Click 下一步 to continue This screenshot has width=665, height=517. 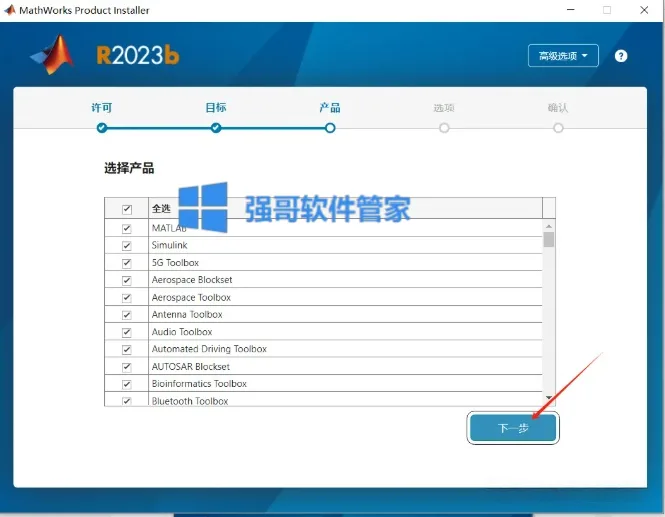click(513, 428)
